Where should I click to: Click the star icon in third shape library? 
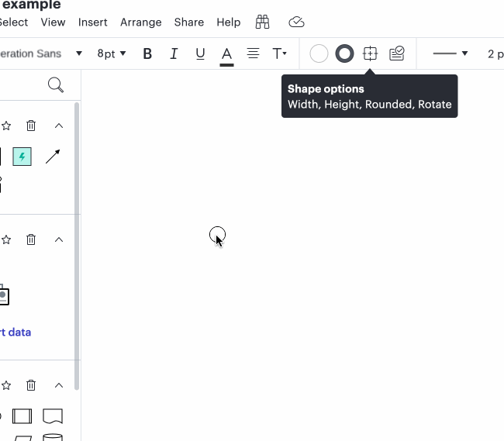6,385
